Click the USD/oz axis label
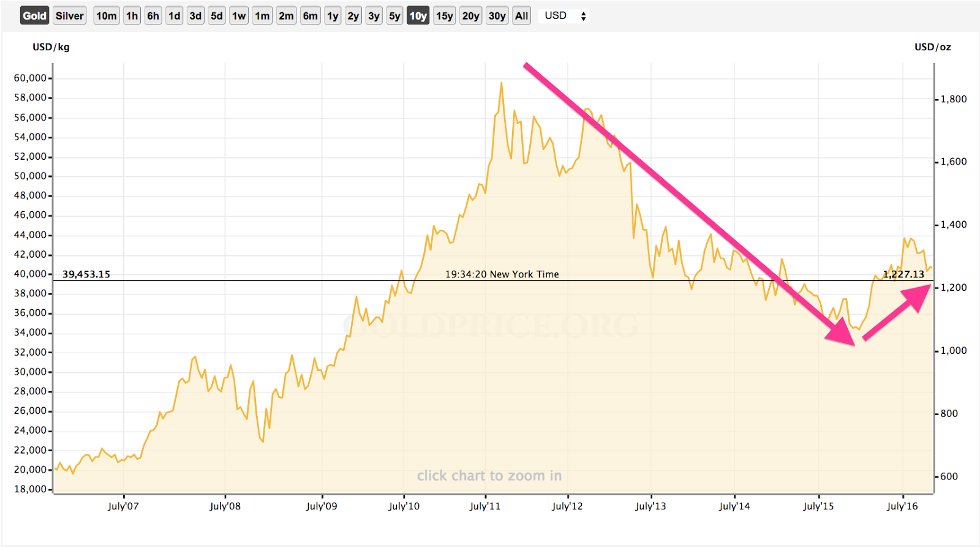 (933, 47)
